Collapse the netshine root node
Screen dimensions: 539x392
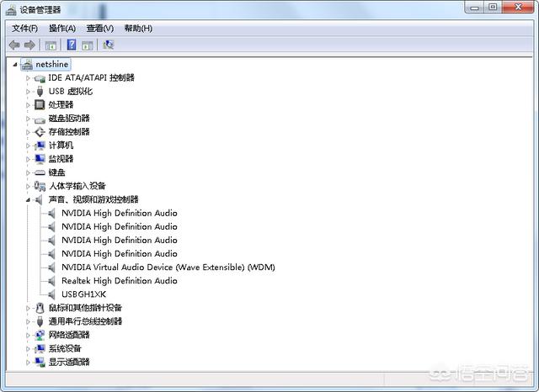point(15,65)
